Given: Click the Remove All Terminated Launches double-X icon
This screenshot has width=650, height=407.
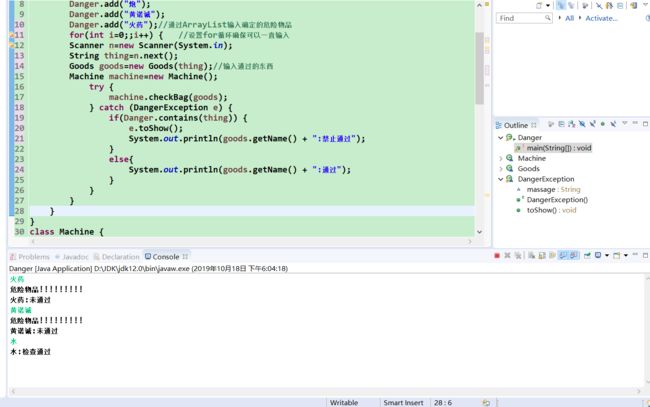Looking at the screenshot, I should point(518,255).
